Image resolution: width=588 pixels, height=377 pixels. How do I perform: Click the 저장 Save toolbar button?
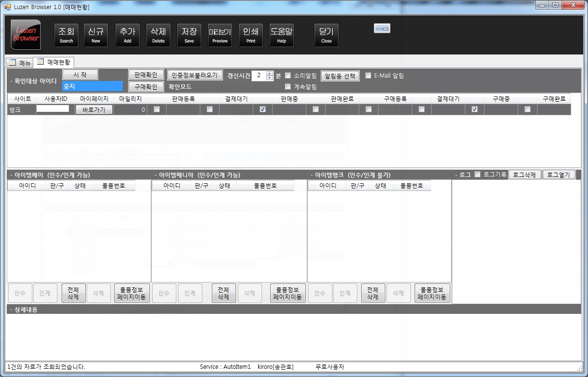(x=189, y=35)
